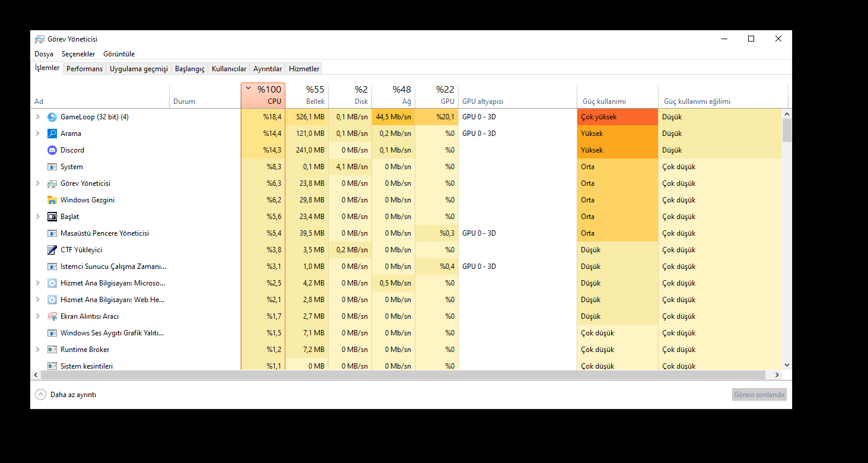Open the Görüntüle menu

point(119,54)
